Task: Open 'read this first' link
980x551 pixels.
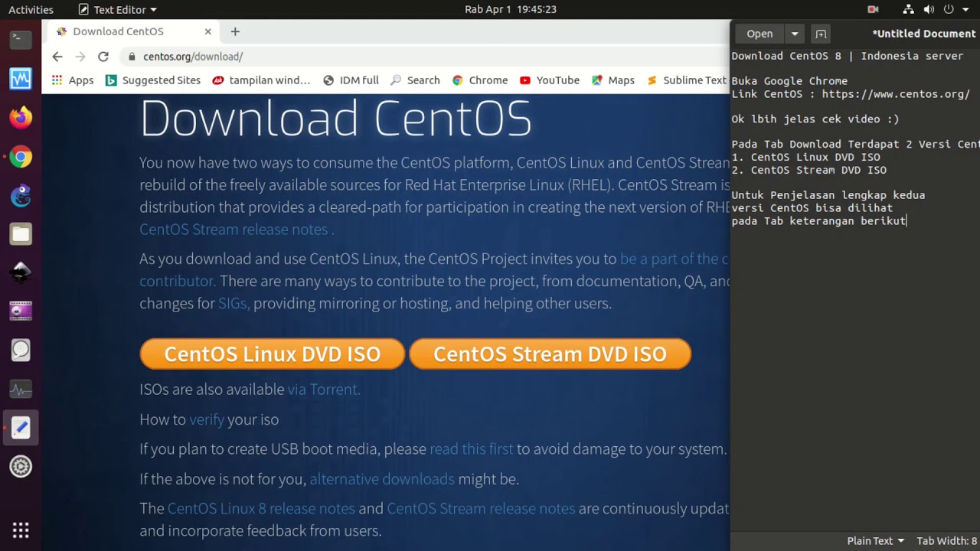Action: (472, 449)
